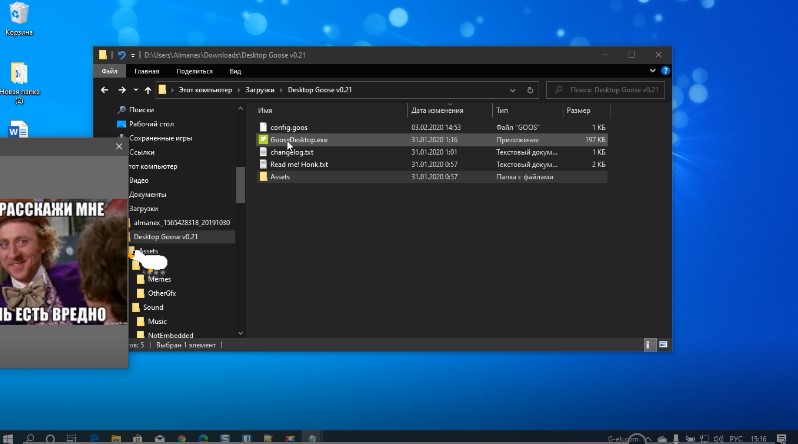798x444 pixels.
Task: Expand the ribbon with the chevron
Action: [652, 71]
